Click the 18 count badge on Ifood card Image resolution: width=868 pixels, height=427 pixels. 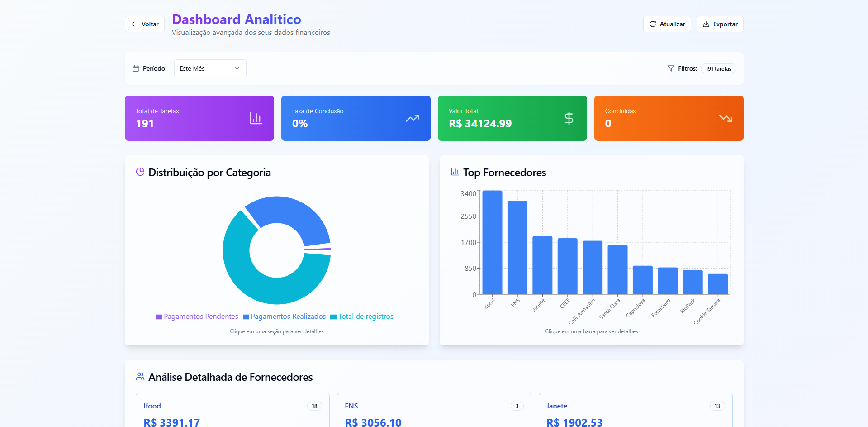point(314,406)
